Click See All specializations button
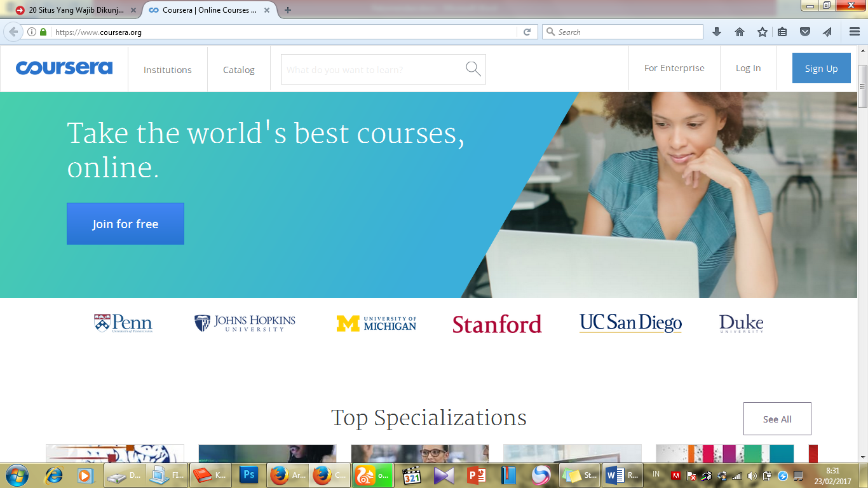 pos(777,419)
